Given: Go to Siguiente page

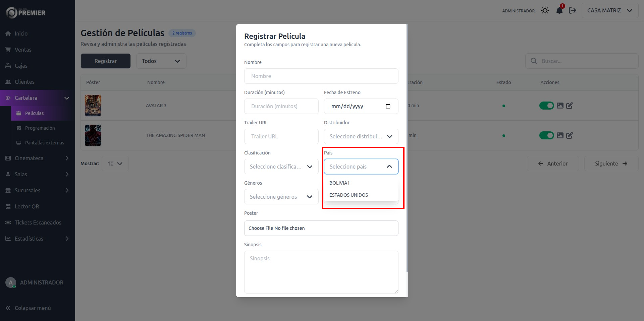Looking at the screenshot, I should [611, 164].
